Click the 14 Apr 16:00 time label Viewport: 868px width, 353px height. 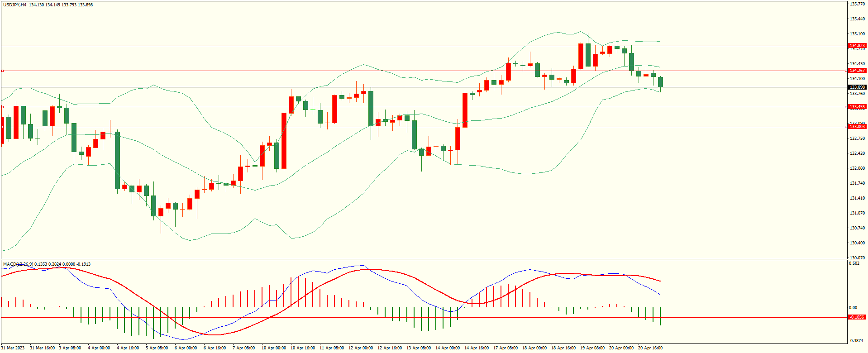tap(477, 348)
